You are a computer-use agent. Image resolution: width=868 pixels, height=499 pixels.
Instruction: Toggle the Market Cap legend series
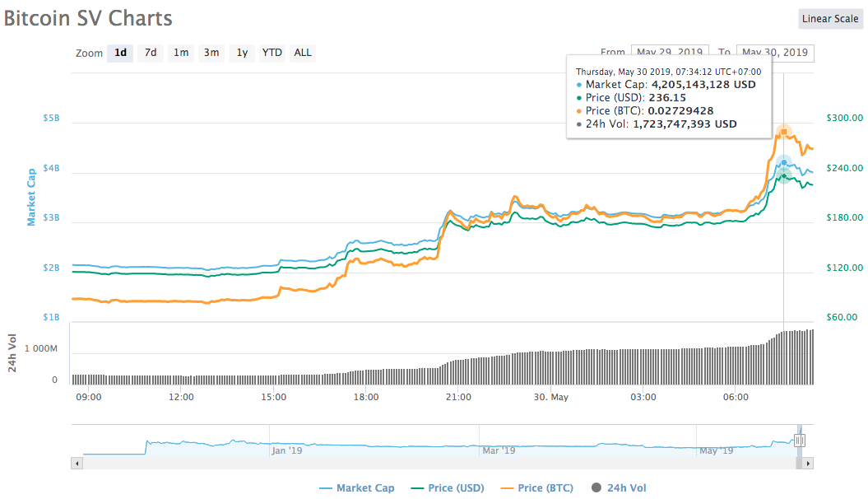pyautogui.click(x=357, y=488)
